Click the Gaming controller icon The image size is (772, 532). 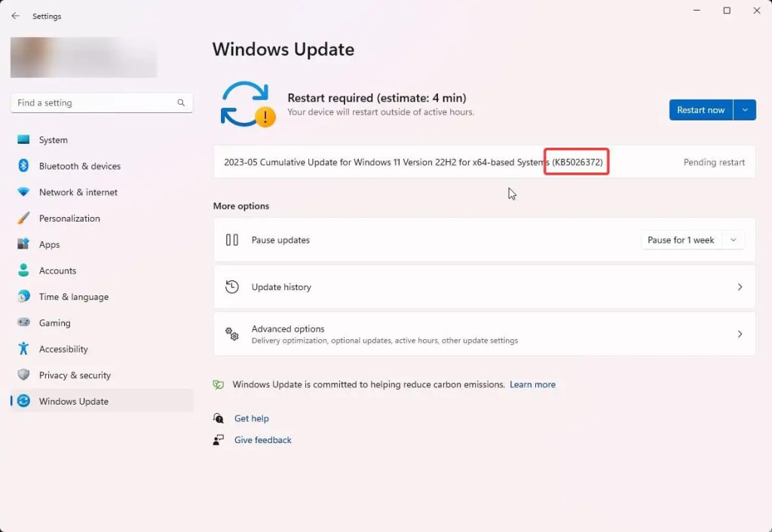23,323
